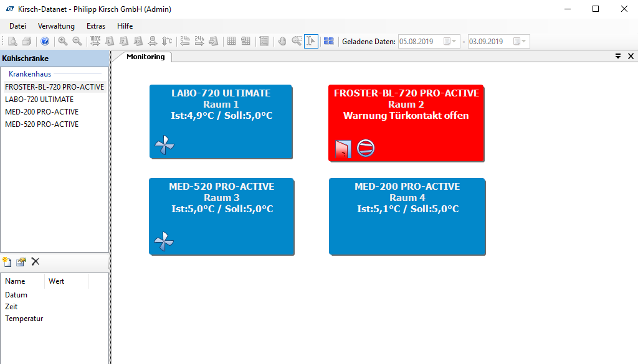Select the text cursor pointer tool
The image size is (638, 364).
[311, 41]
